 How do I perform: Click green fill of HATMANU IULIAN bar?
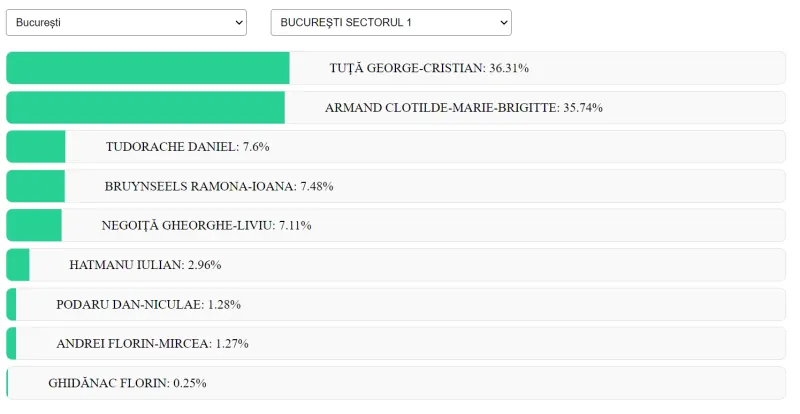(18, 265)
